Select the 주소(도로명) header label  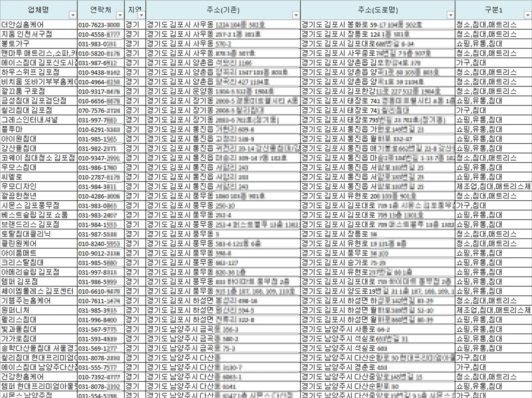point(378,10)
